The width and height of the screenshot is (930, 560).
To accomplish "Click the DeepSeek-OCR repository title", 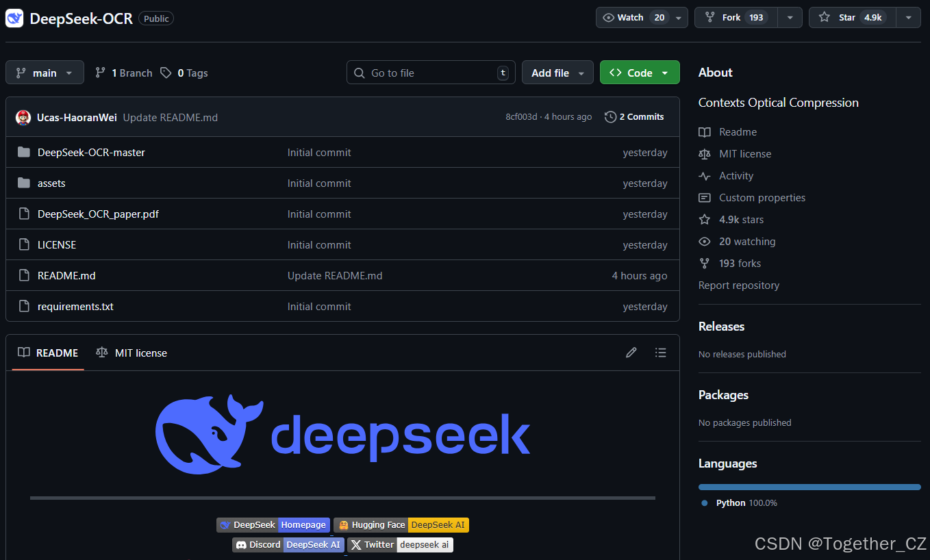I will 81,18.
